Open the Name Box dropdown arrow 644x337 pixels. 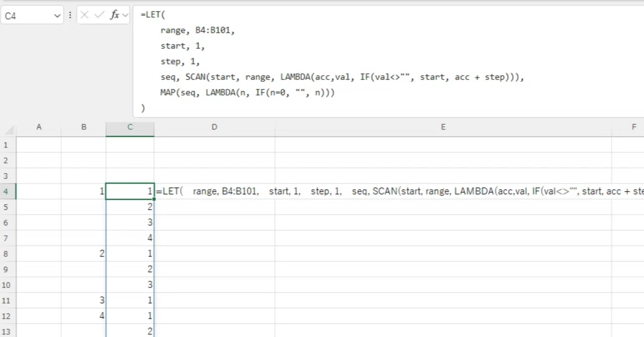57,16
